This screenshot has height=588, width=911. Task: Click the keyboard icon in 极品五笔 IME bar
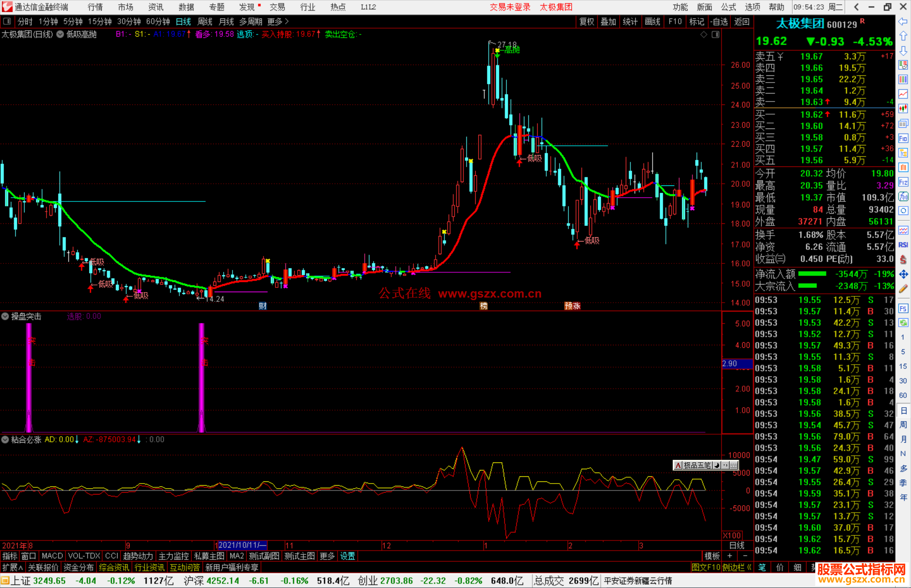click(x=734, y=465)
